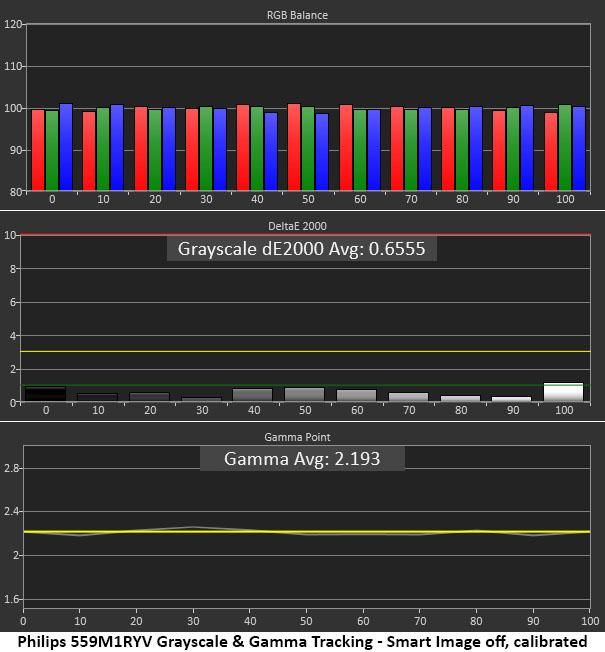The height and width of the screenshot is (652, 605).
Task: Click the green bar at 20 in RGB Balance
Action: 155,150
